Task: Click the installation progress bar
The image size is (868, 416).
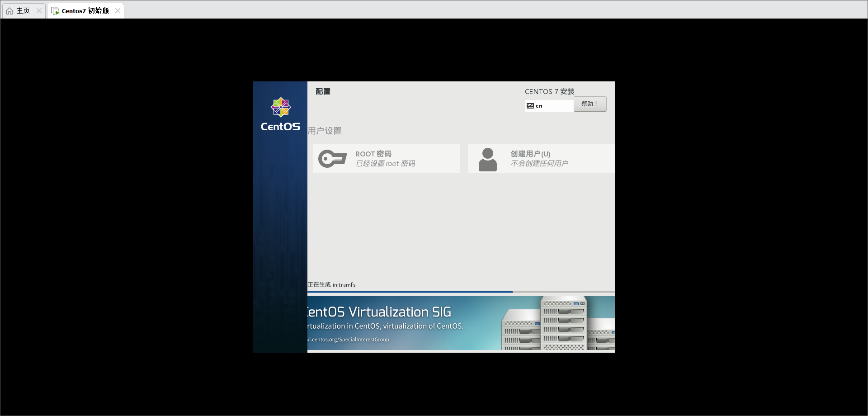Action: 461,292
